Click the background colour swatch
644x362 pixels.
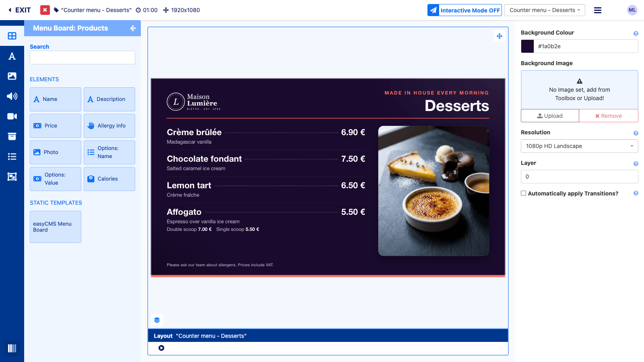(527, 46)
